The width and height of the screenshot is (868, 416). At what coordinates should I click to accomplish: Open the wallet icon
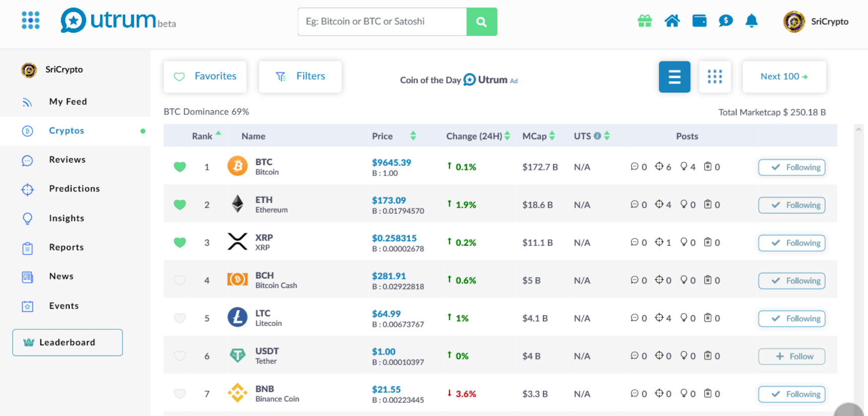(699, 21)
